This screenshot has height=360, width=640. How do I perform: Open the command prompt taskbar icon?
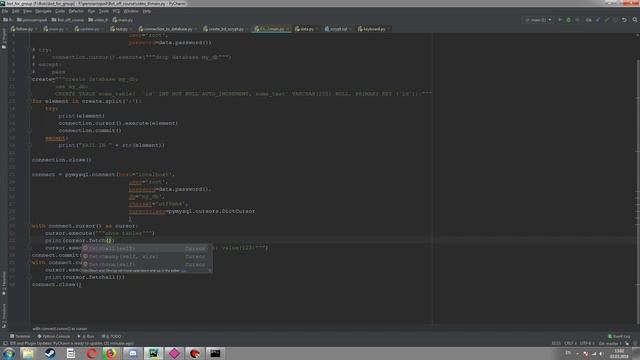pos(215,353)
